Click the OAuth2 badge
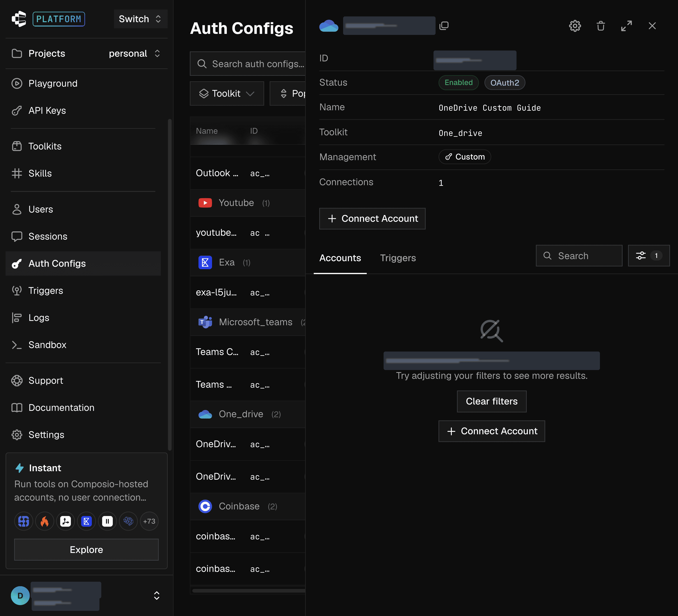 [x=505, y=83]
